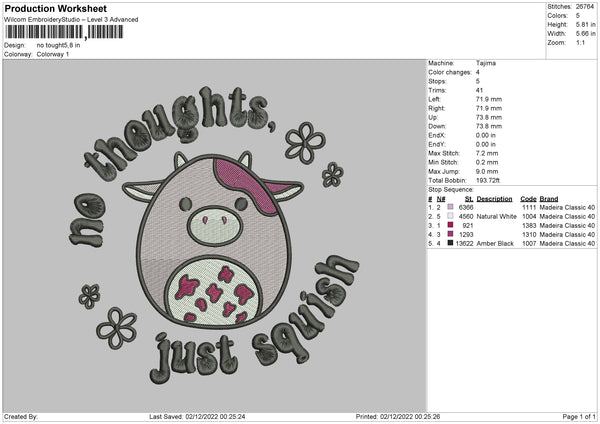Click the design name "no tought5,8 in"
Viewport: 600px width, 424px height.
[x=59, y=45]
